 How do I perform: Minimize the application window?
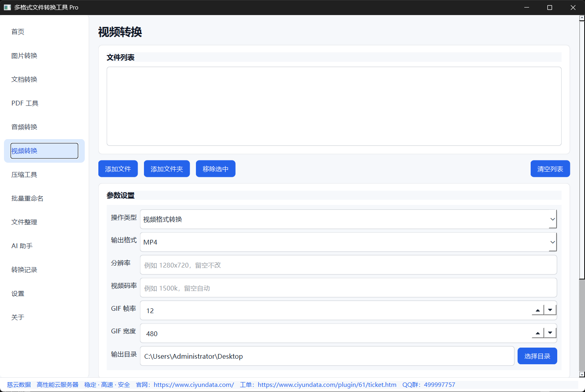point(527,8)
